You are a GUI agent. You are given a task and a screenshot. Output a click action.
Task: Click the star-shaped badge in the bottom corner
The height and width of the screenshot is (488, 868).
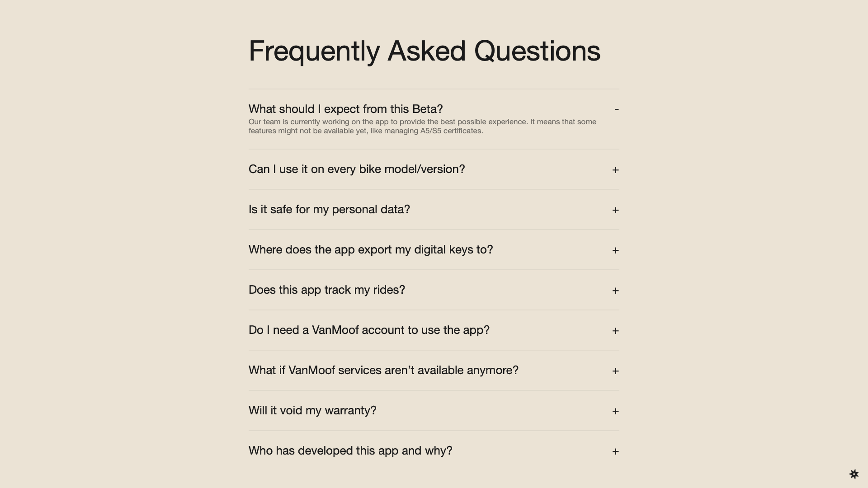(854, 474)
